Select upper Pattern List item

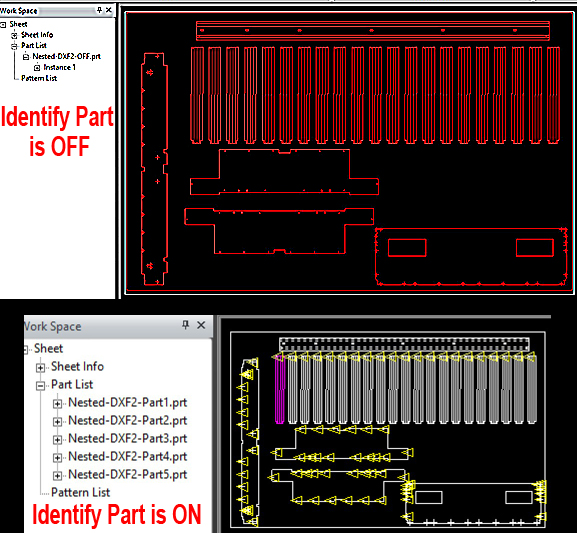39,78
